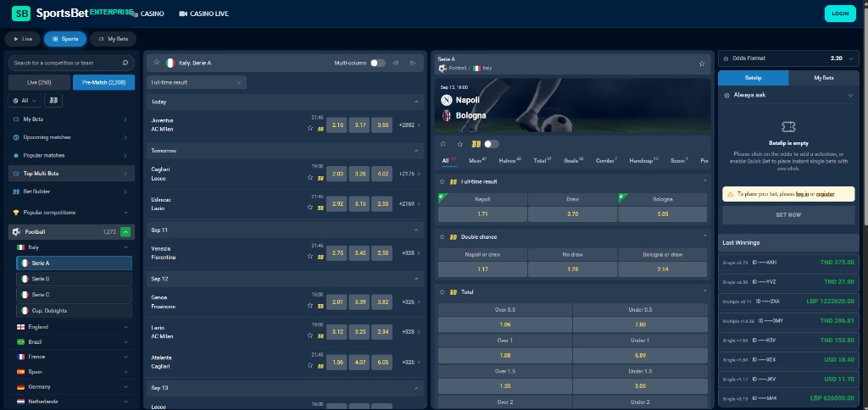868x410 pixels.
Task: Open the Full-time result market dropdown
Action: click(x=197, y=82)
